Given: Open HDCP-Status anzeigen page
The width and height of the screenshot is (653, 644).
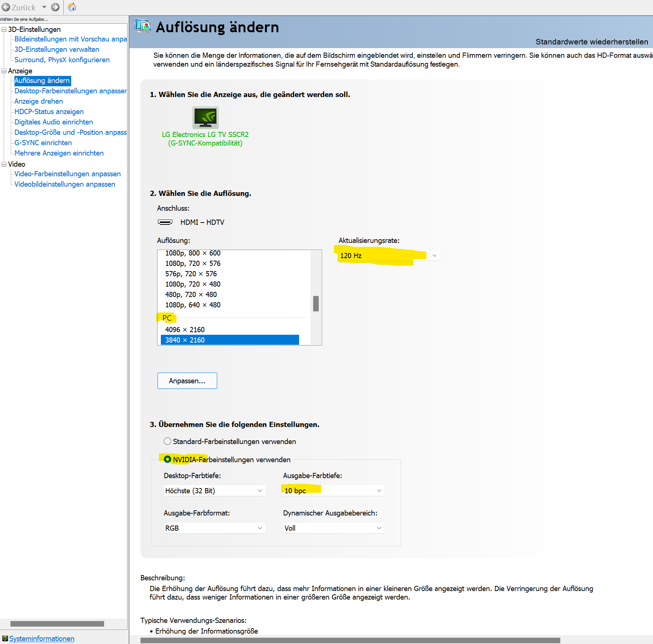Looking at the screenshot, I should (49, 111).
